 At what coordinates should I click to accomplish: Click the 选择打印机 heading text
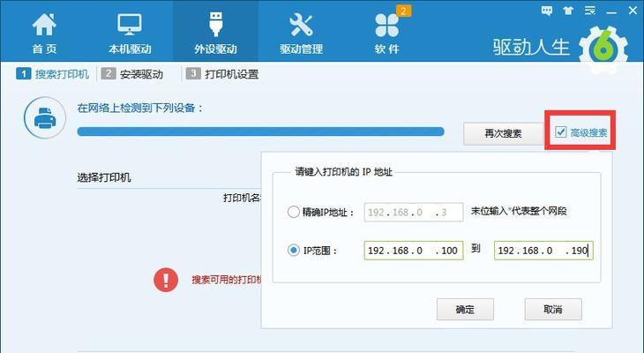[x=104, y=177]
